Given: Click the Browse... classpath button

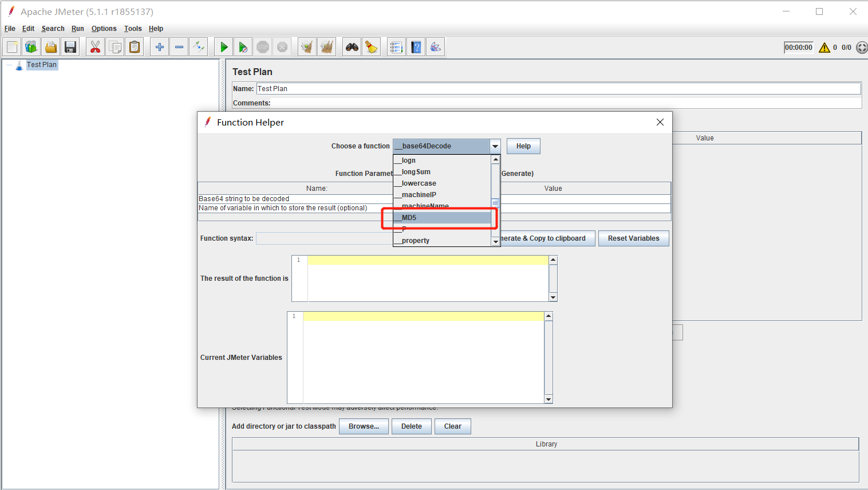Looking at the screenshot, I should [364, 426].
